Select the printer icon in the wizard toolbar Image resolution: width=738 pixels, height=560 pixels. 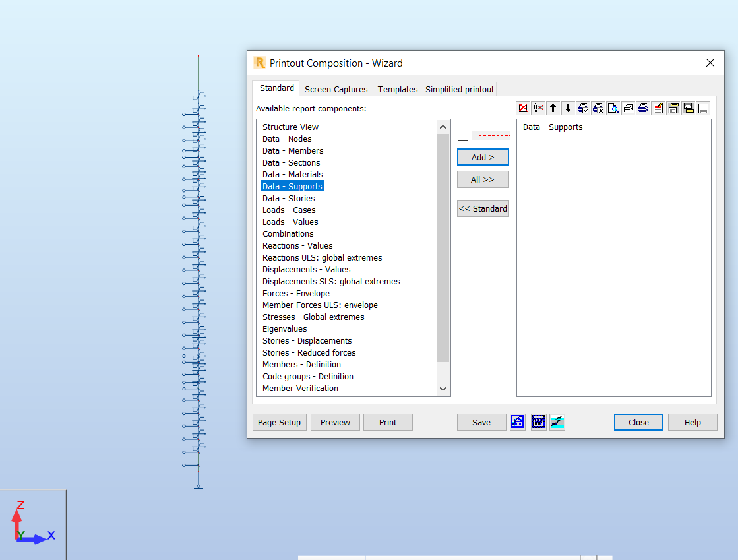pos(642,108)
